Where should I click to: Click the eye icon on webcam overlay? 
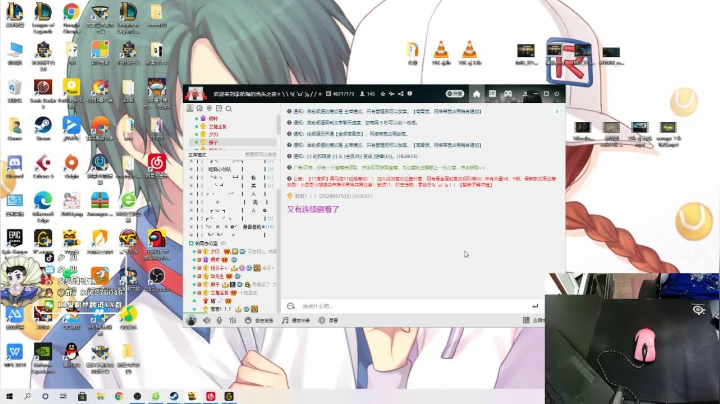coord(699,310)
